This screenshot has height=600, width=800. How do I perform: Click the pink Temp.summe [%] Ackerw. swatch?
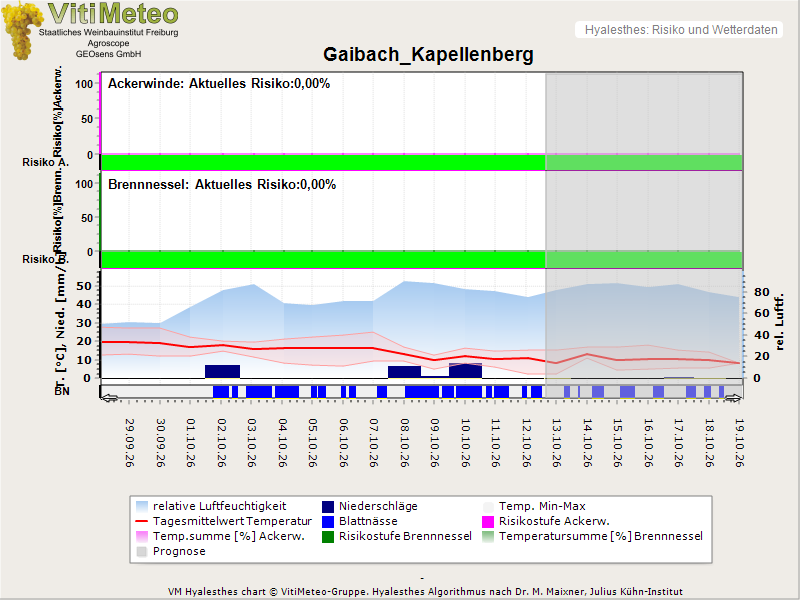(x=142, y=536)
